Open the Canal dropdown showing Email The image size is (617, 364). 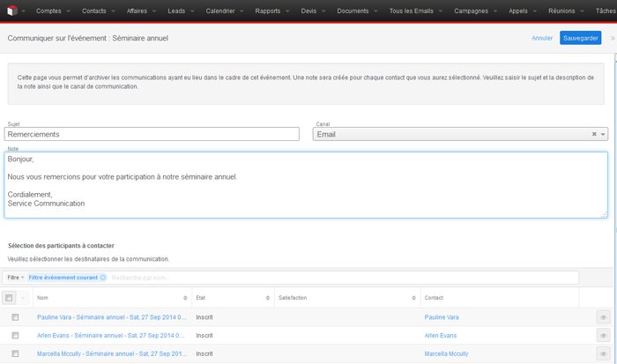pyautogui.click(x=454, y=134)
